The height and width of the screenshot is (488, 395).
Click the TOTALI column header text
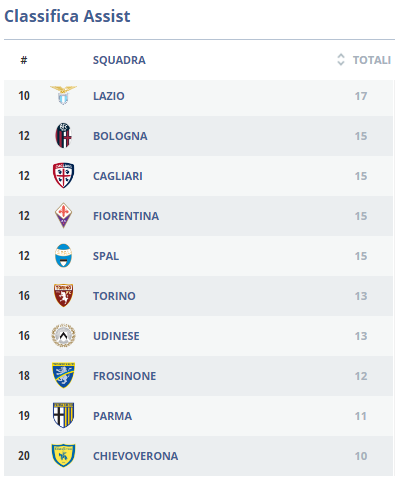coord(372,60)
